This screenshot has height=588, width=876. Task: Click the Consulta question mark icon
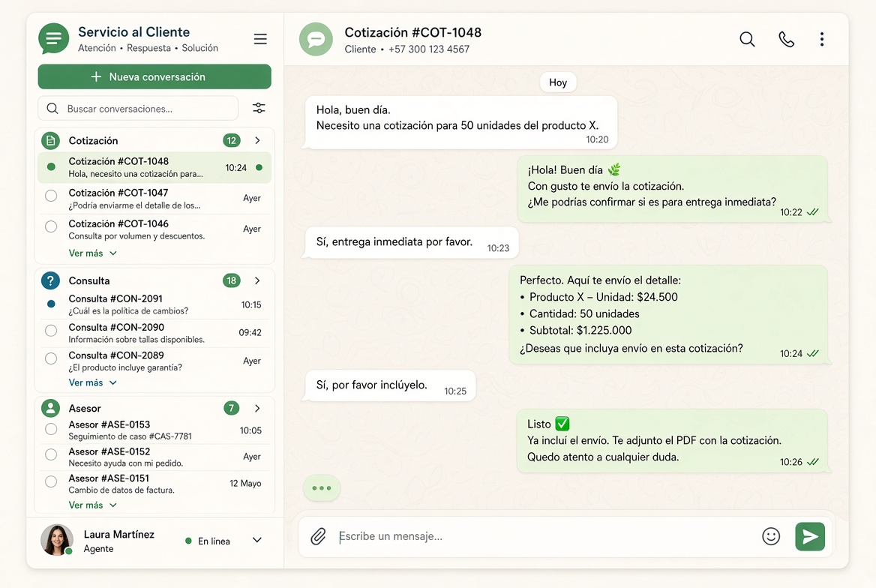click(x=50, y=280)
